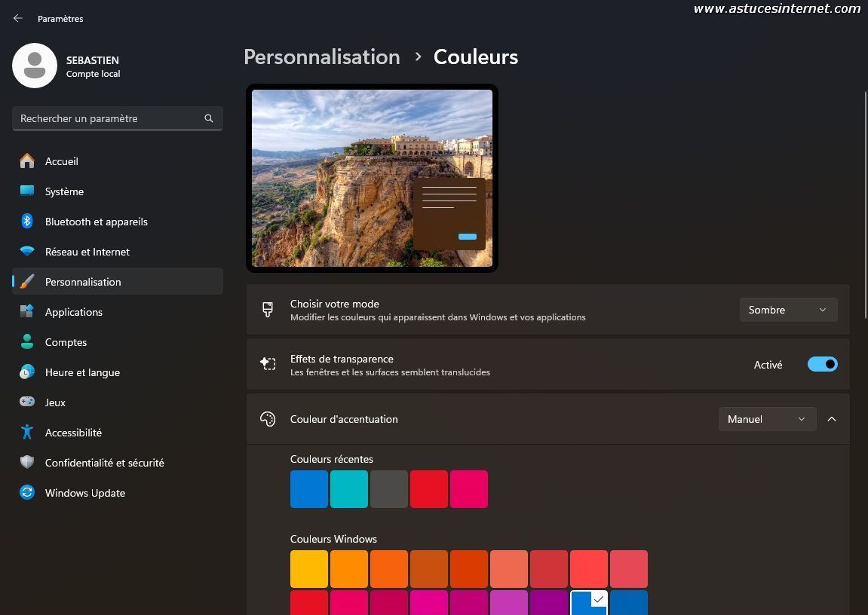Screen dimensions: 868x615
Task: Pick the recent red color swatch
Action: click(x=429, y=489)
